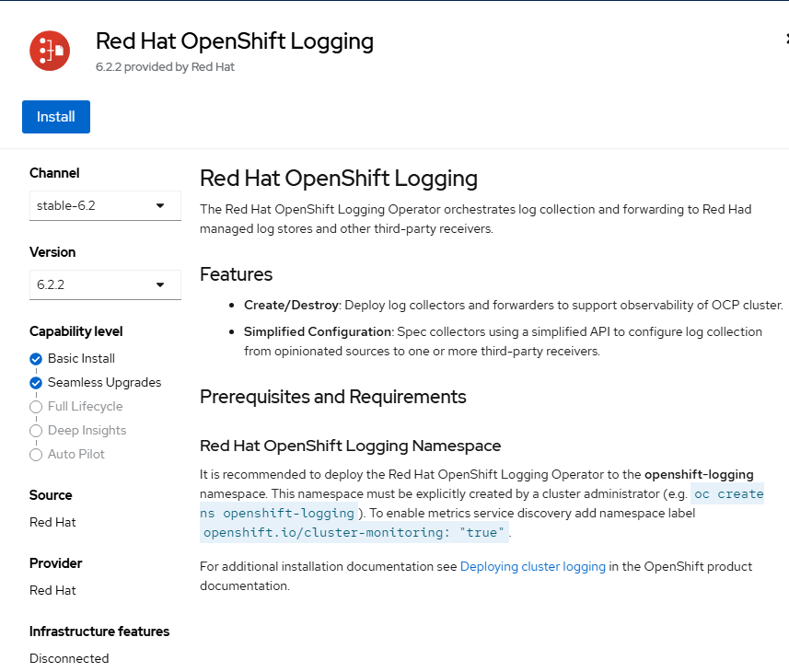Image resolution: width=789 pixels, height=672 pixels.
Task: Click the Red Hat OpenShift Logging operator logo
Action: [50, 51]
